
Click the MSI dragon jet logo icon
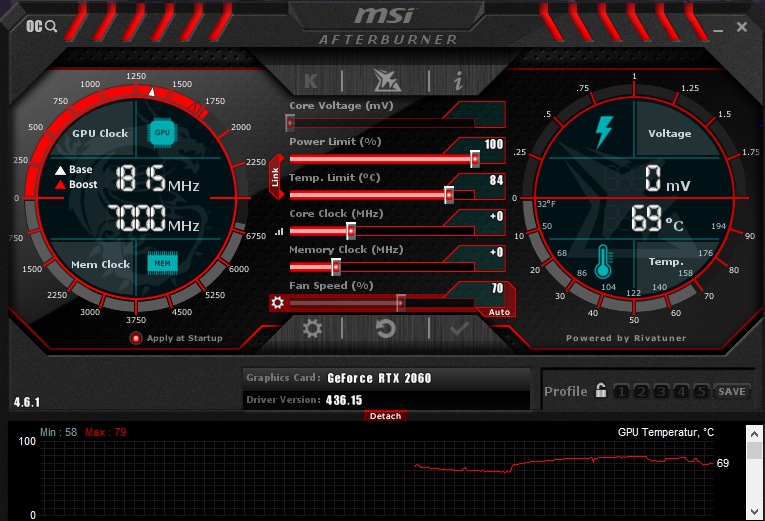(386, 80)
